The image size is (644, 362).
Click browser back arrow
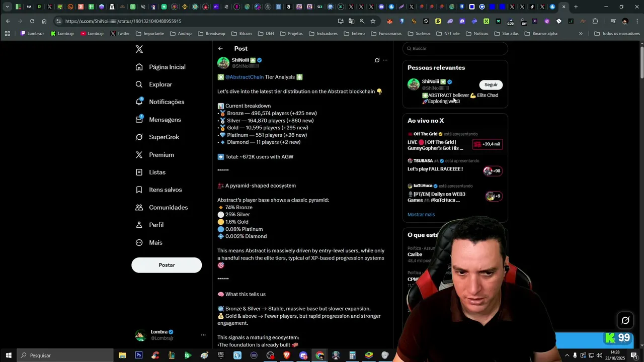click(x=8, y=21)
